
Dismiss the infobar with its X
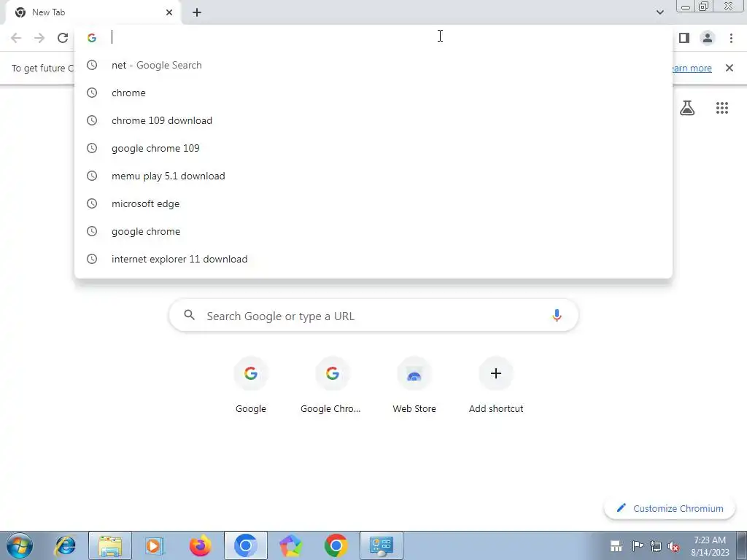pos(729,68)
